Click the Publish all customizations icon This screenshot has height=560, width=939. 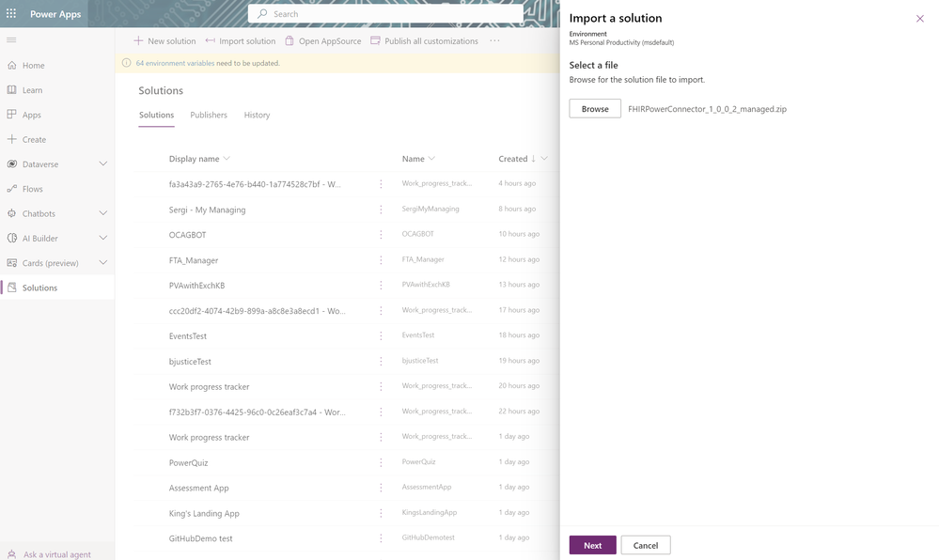375,40
